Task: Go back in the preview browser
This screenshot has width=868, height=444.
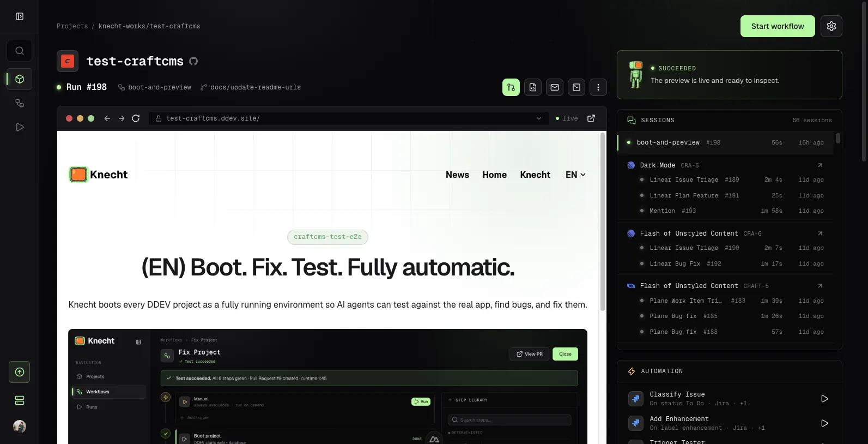Action: 107,118
